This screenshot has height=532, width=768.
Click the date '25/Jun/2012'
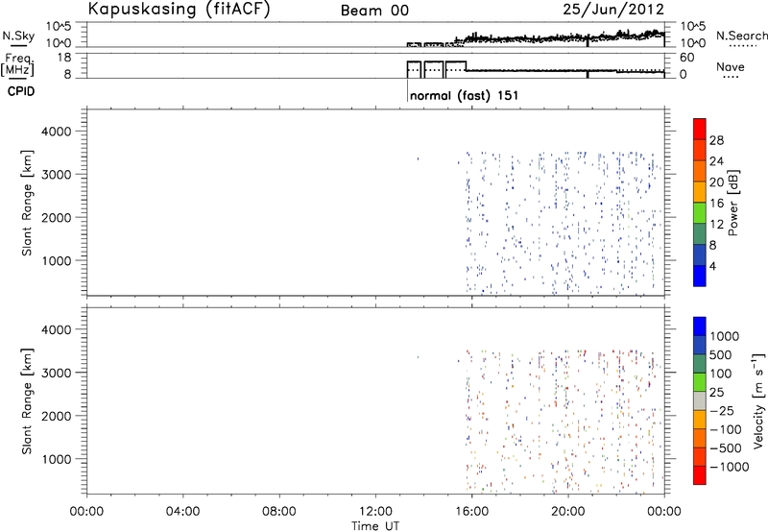coord(613,10)
